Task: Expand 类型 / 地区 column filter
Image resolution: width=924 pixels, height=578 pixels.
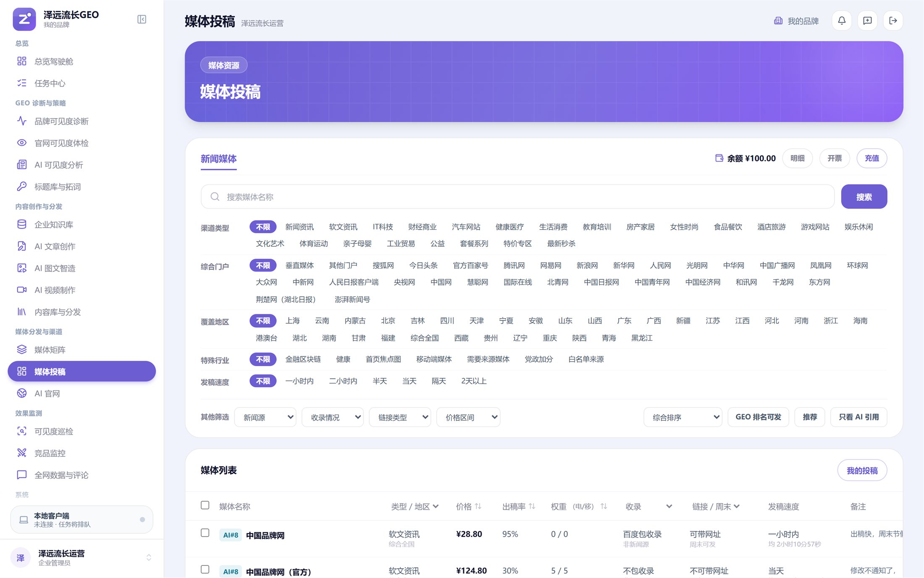Action: click(x=436, y=507)
